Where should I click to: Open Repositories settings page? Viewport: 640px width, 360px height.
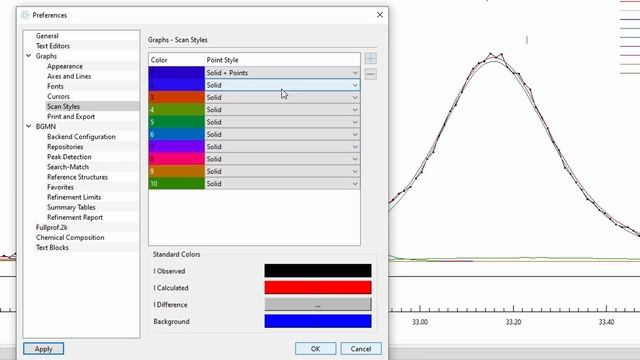65,147
